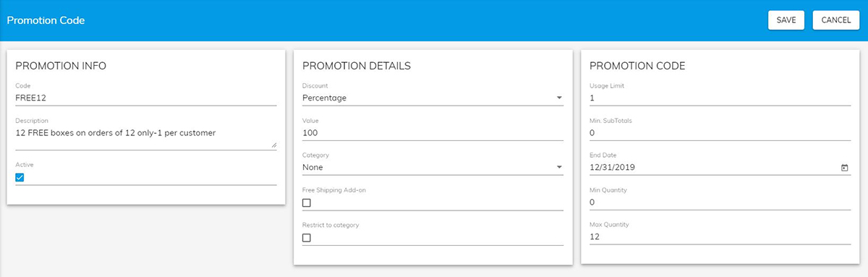Tick the Restrict to category checkbox
Screen dimensions: 868x277
307,238
